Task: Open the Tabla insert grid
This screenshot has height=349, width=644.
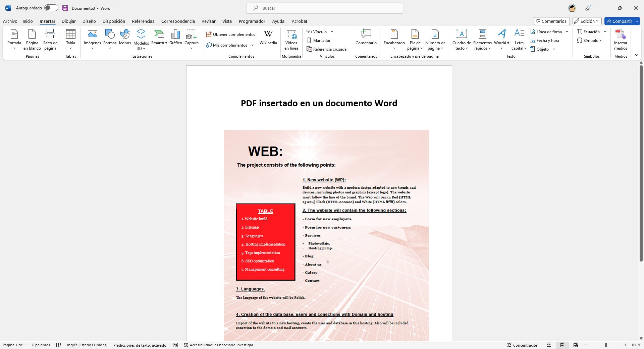Action: 70,40
